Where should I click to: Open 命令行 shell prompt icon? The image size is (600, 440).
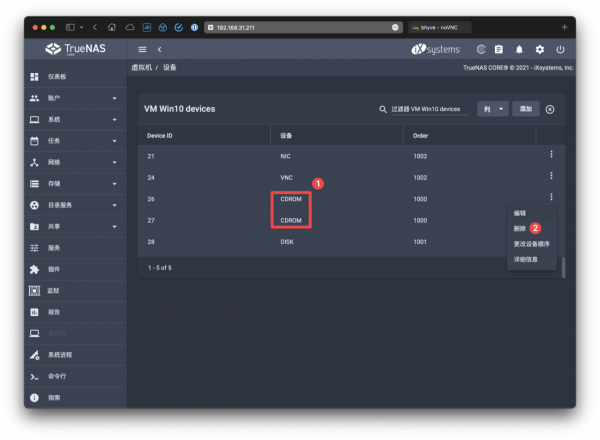(x=34, y=376)
